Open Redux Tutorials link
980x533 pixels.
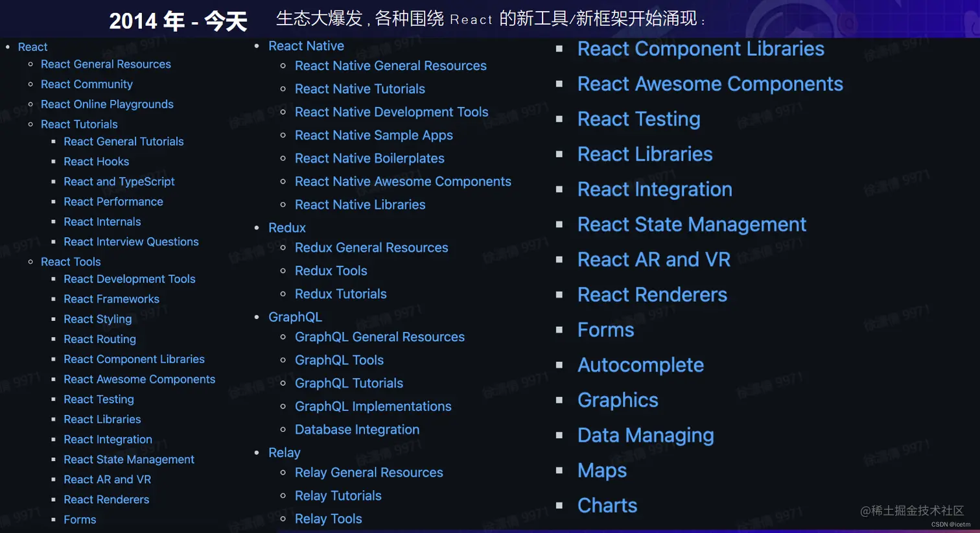340,294
